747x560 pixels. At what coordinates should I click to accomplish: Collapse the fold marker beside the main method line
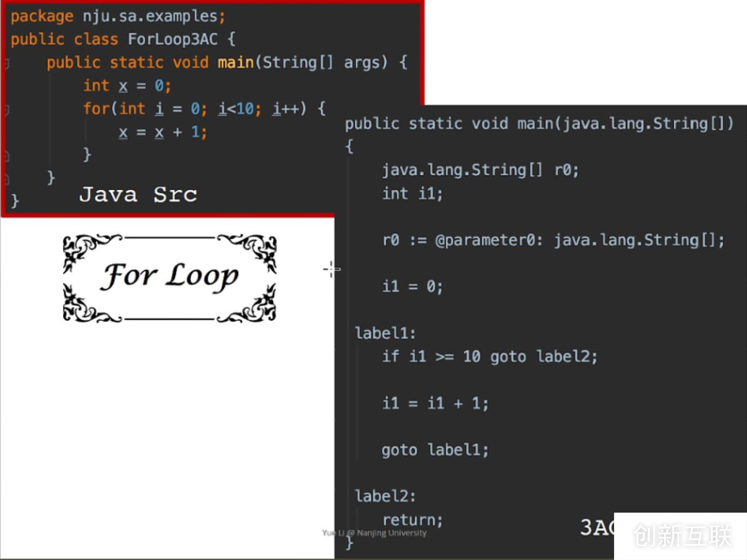(7, 64)
